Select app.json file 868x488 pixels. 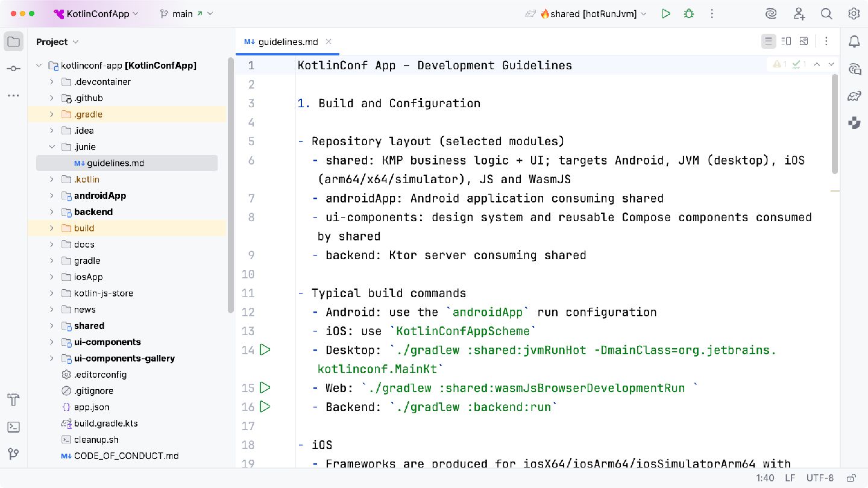(92, 407)
